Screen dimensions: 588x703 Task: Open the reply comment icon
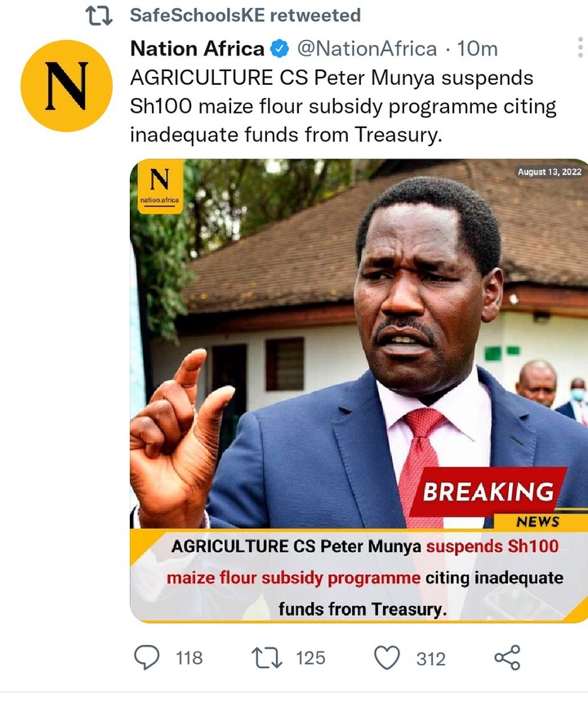pyautogui.click(x=147, y=658)
